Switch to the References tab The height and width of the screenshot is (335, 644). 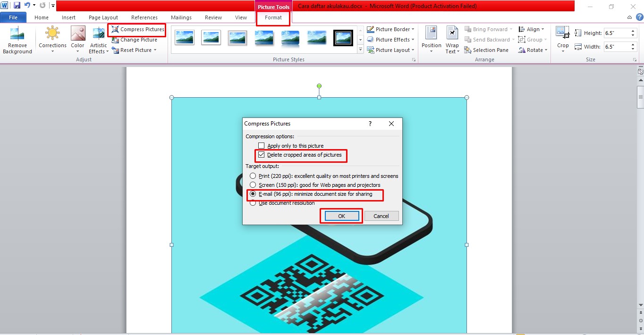click(144, 17)
